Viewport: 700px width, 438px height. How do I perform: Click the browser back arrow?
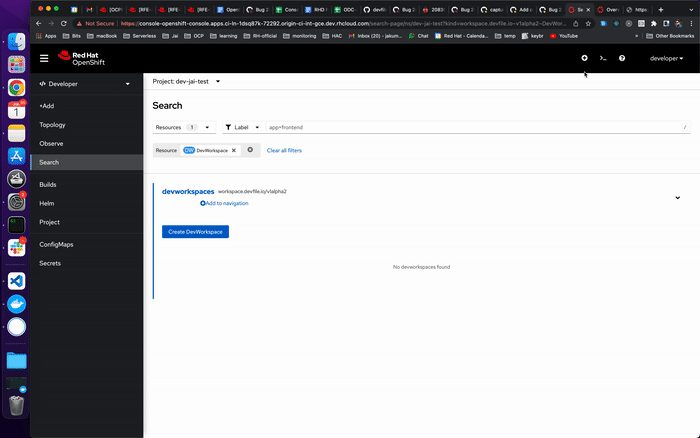(38, 23)
